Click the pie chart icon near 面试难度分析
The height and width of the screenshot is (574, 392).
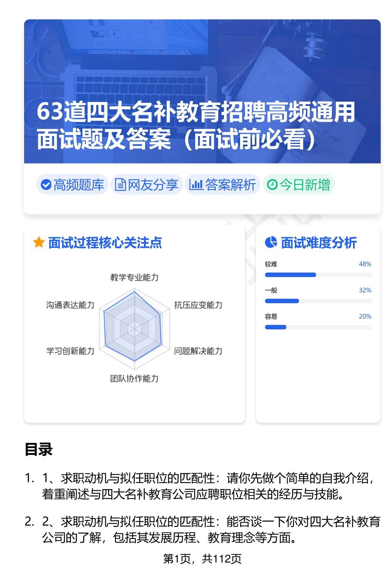coord(271,243)
